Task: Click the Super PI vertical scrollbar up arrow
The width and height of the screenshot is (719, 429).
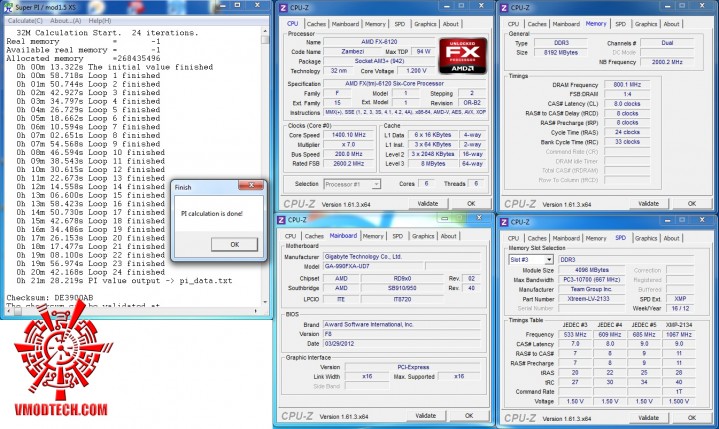Action: tap(265, 31)
